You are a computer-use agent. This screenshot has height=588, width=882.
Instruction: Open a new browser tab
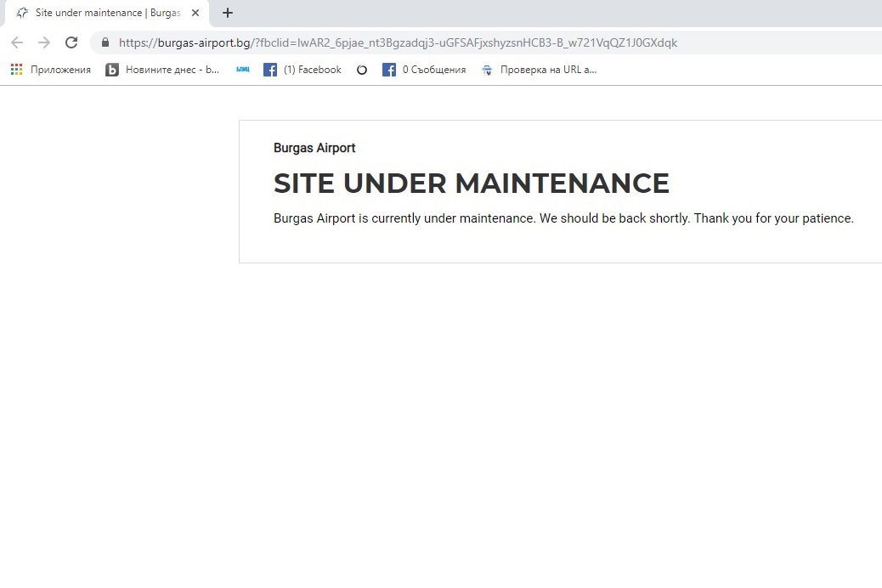[x=227, y=13]
